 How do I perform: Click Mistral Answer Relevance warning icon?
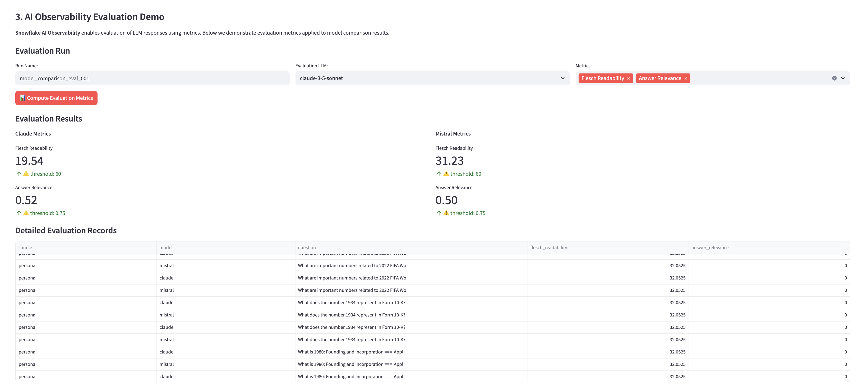coord(446,213)
